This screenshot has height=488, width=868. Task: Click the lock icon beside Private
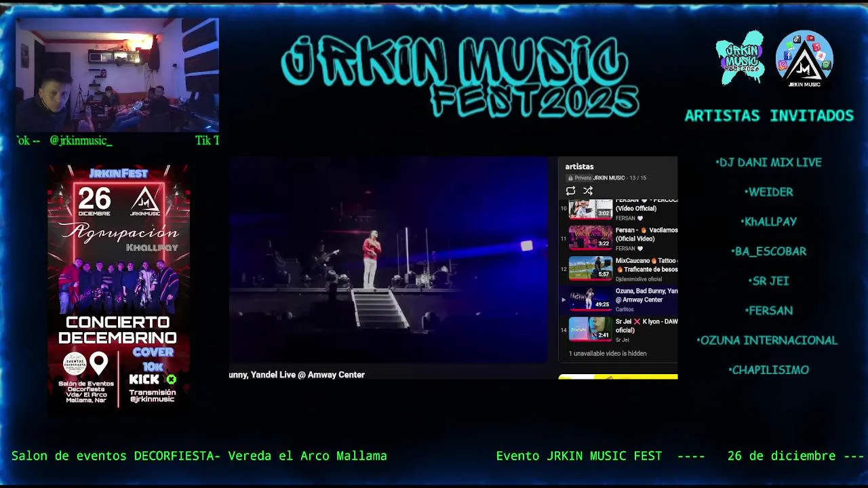[570, 178]
